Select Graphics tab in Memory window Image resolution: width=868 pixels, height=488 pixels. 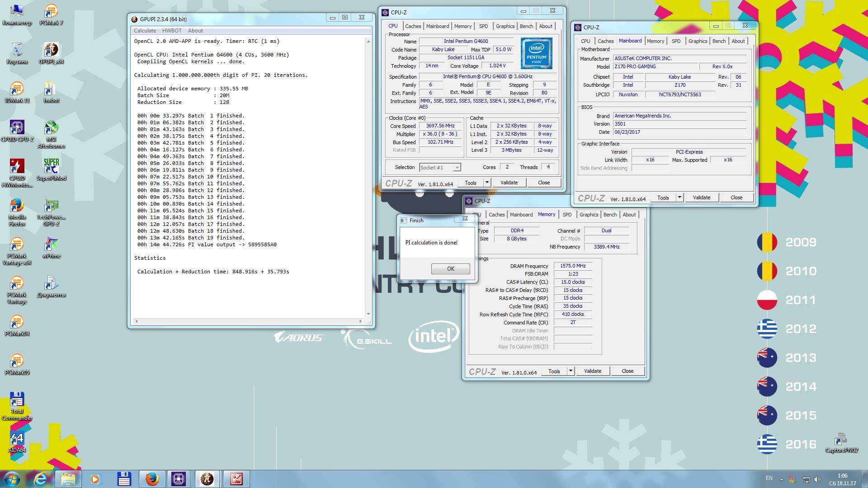coord(589,215)
